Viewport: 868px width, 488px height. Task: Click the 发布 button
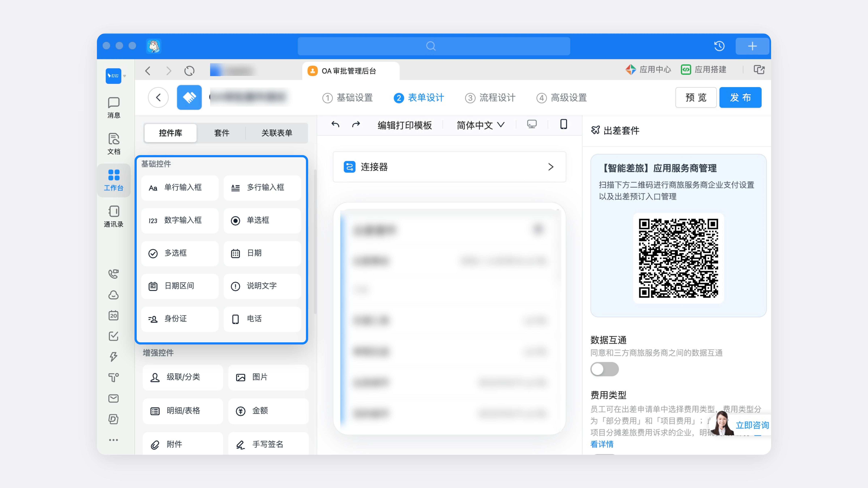pos(740,97)
